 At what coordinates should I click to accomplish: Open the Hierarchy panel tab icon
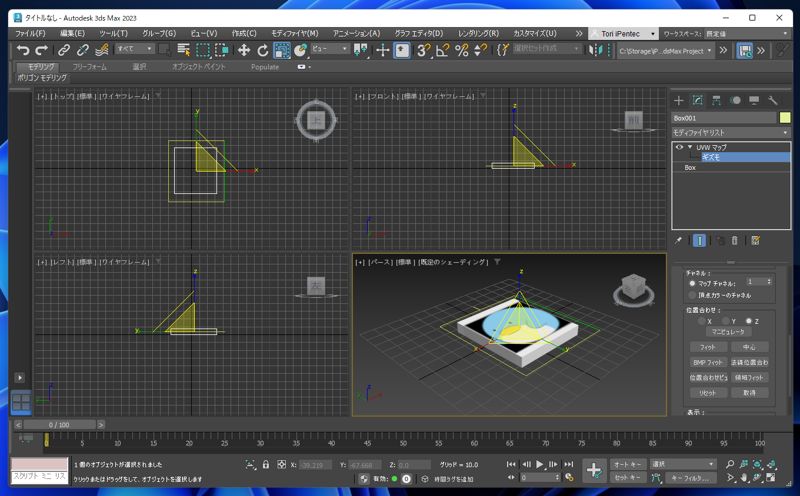(x=716, y=101)
